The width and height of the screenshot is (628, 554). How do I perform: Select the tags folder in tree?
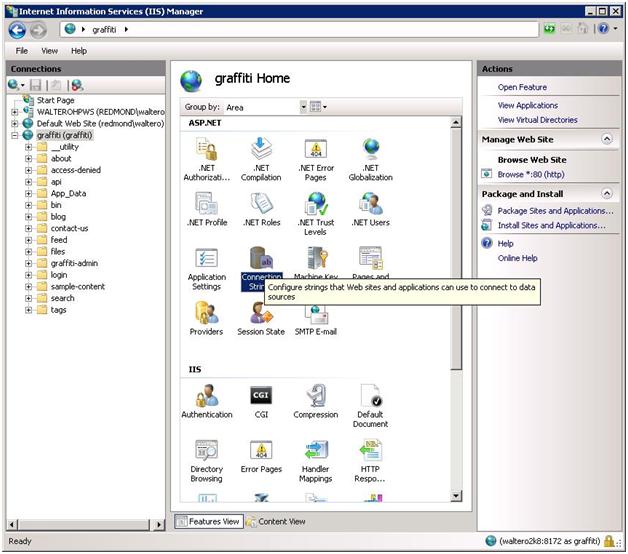[x=58, y=310]
